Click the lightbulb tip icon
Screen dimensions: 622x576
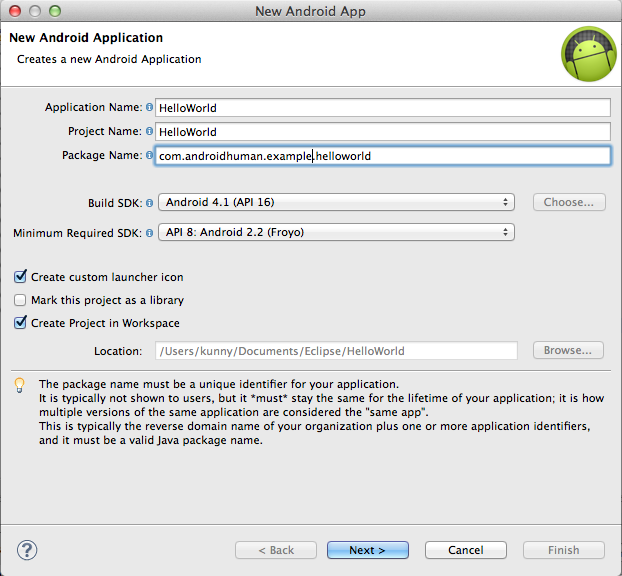pos(19,385)
